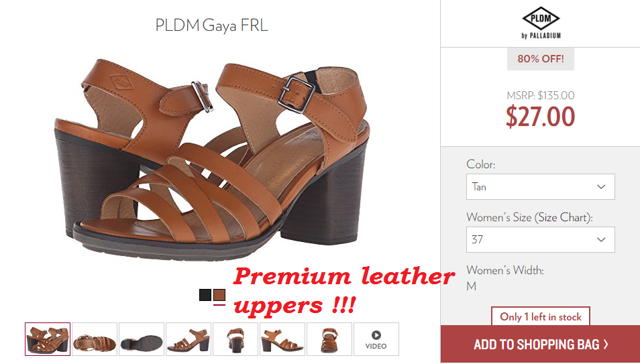The height and width of the screenshot is (364, 640).
Task: Add to Shopping Bag
Action: point(541,345)
